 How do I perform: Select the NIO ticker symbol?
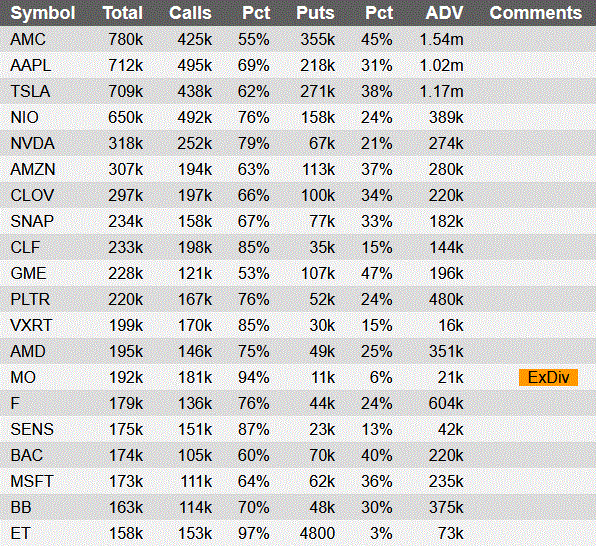(24, 117)
